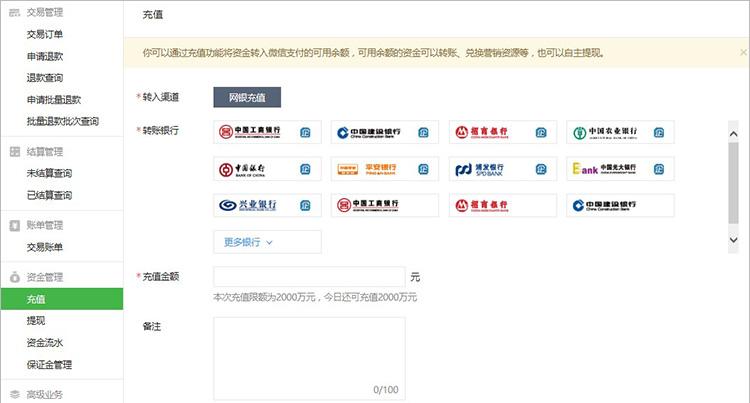This screenshot has width=750, height=403.
Task: Click the bank list scrollbar down arrow
Action: (x=732, y=240)
